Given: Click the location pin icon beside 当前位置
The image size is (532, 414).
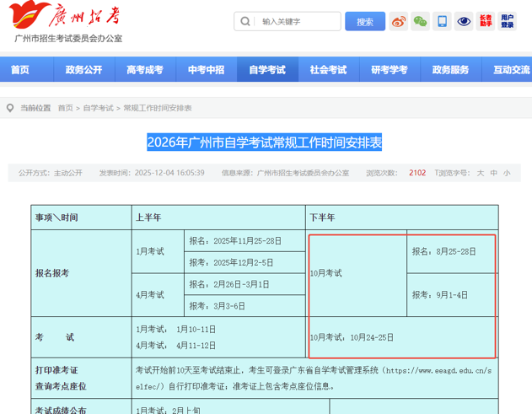Looking at the screenshot, I should click(x=10, y=108).
